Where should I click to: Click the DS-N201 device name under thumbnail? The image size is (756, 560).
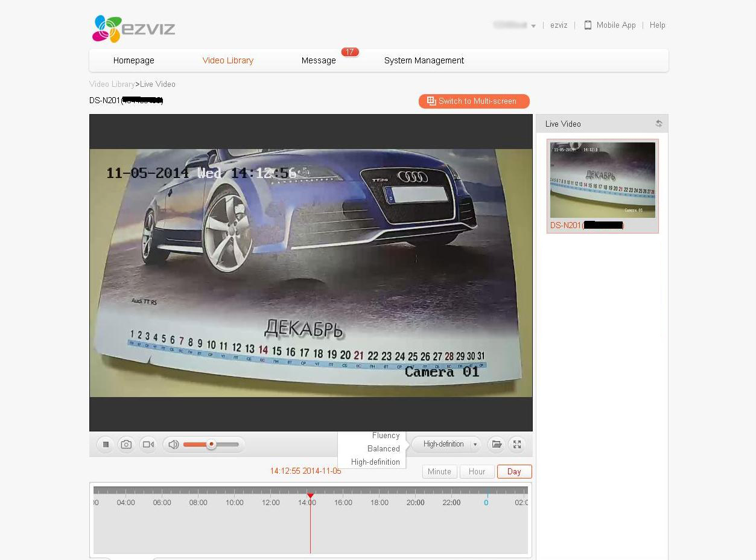[x=586, y=226]
